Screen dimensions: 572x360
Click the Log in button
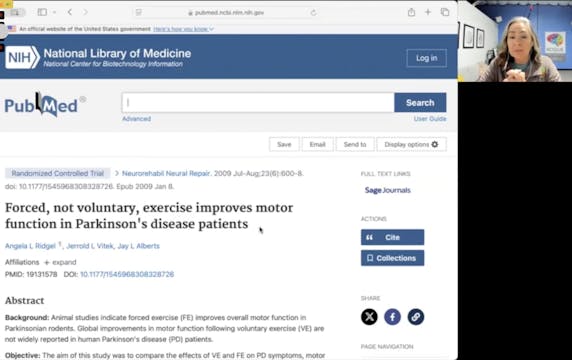426,58
